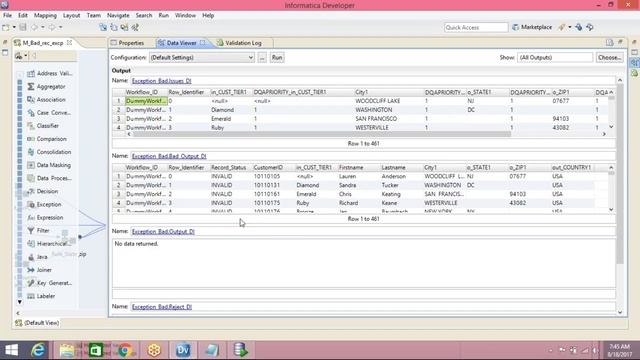Viewport: 640px width, 360px height.
Task: Click the second table's vertical scrollbar
Action: 611,189
